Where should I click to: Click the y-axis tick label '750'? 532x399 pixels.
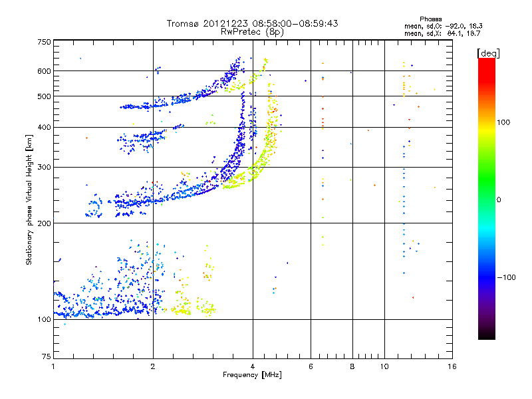pos(44,42)
